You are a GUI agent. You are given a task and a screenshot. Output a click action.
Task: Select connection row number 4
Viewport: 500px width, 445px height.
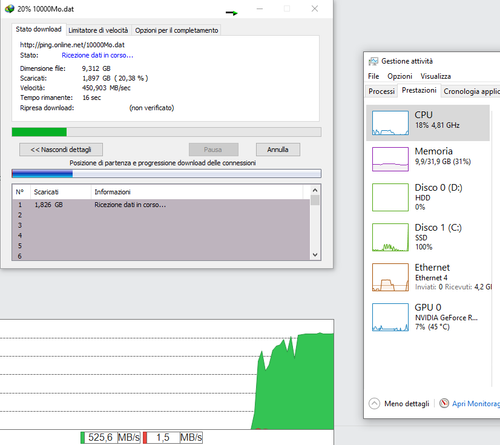click(161, 236)
